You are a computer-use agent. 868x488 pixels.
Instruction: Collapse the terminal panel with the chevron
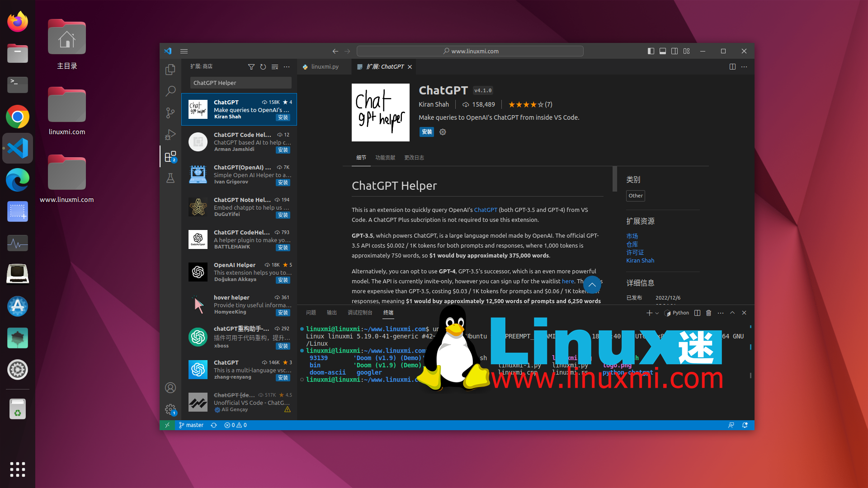(732, 313)
